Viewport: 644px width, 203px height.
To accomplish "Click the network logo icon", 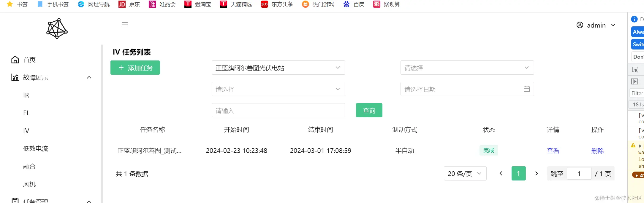I will pyautogui.click(x=57, y=28).
